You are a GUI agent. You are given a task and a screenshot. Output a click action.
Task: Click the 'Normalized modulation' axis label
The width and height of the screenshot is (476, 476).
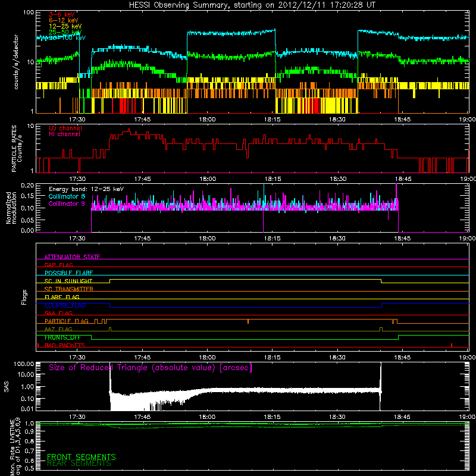coord(11,208)
